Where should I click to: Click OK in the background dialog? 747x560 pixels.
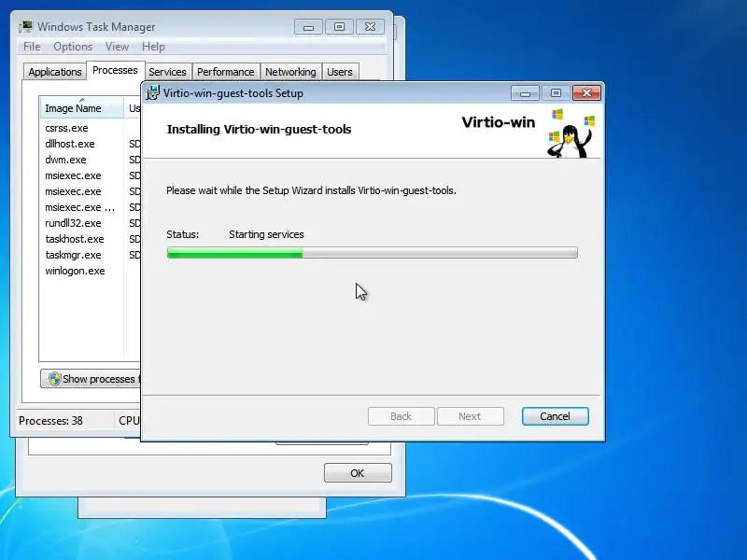tap(358, 473)
